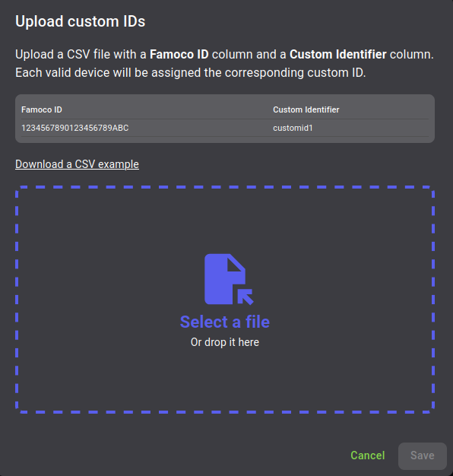Click the folded corner of the document icon

coord(236,264)
